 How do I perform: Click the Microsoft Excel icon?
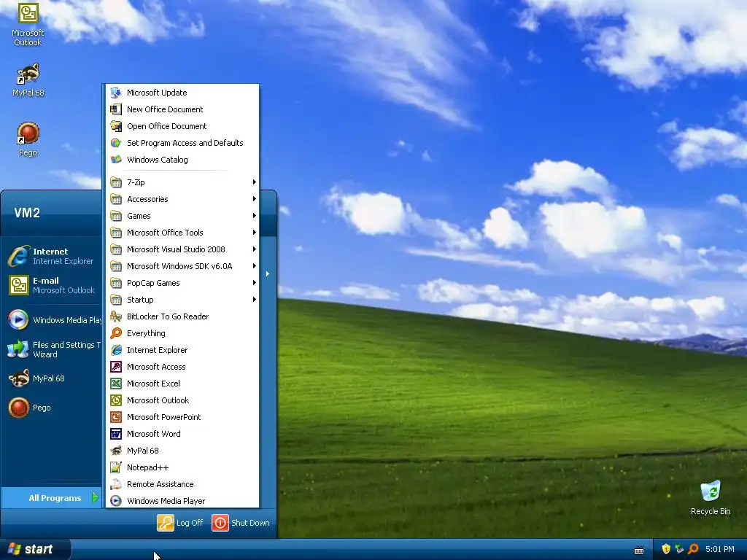coord(116,384)
